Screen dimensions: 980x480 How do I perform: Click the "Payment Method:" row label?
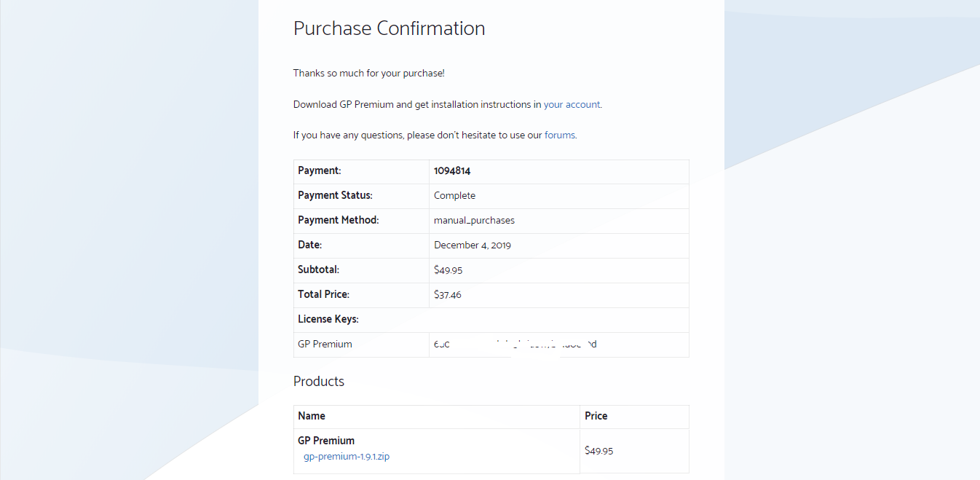coord(338,219)
